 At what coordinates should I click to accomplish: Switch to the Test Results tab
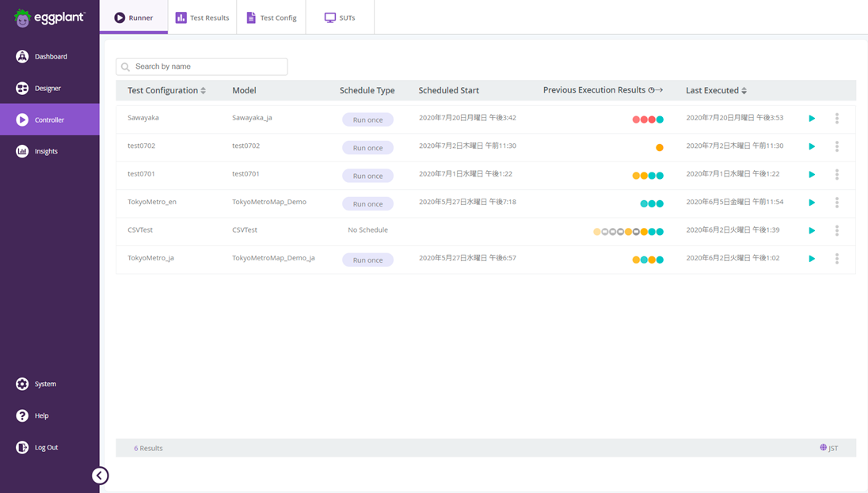pos(202,17)
